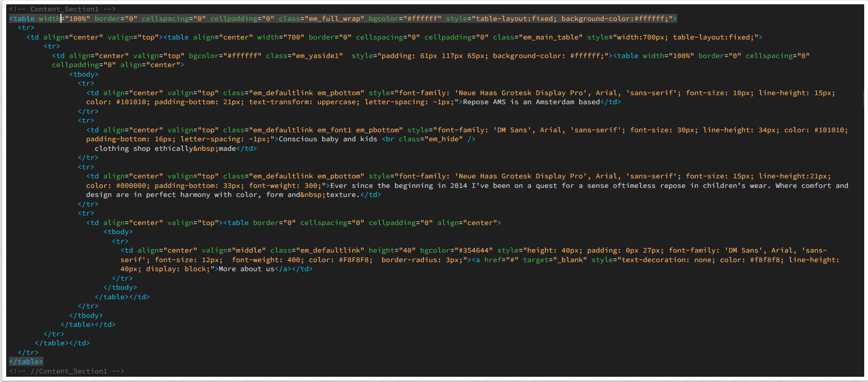
Task: Click the opening Content_Section1 comment line
Action: click(x=62, y=9)
